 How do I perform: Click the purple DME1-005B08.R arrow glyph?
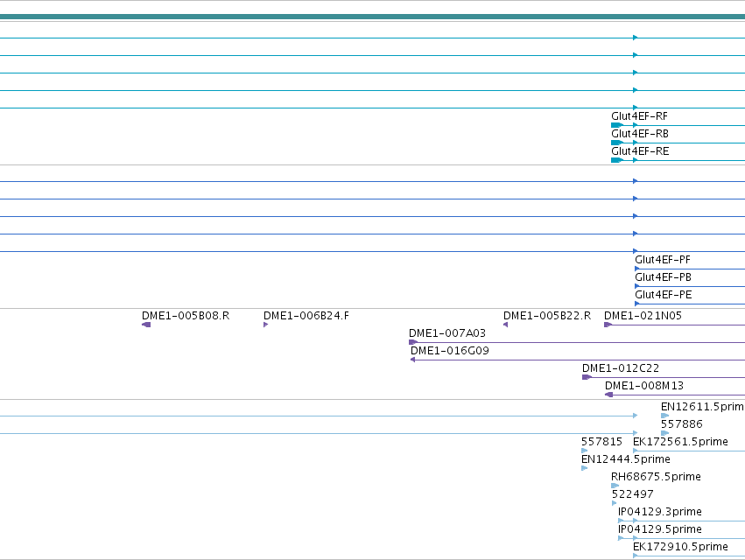[x=146, y=325]
